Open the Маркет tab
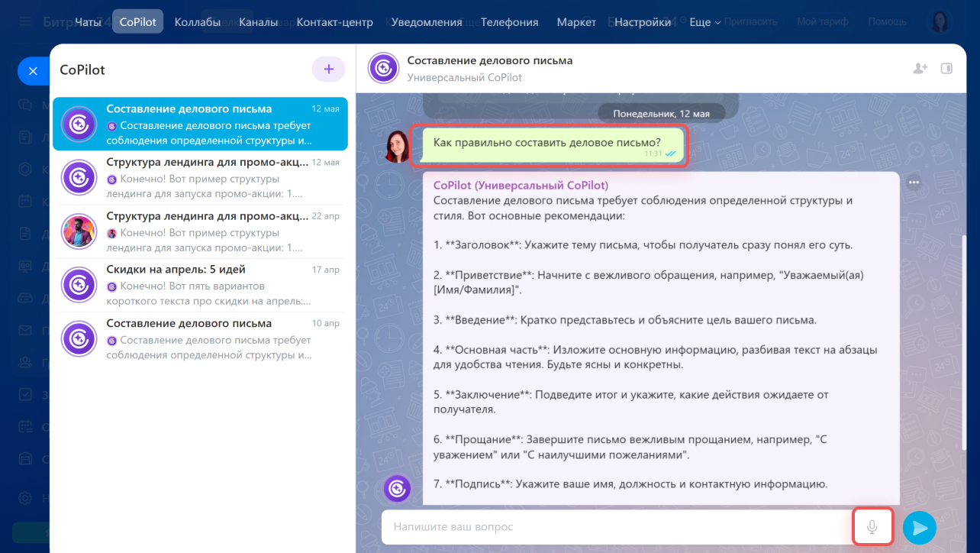980x553 pixels. [576, 22]
